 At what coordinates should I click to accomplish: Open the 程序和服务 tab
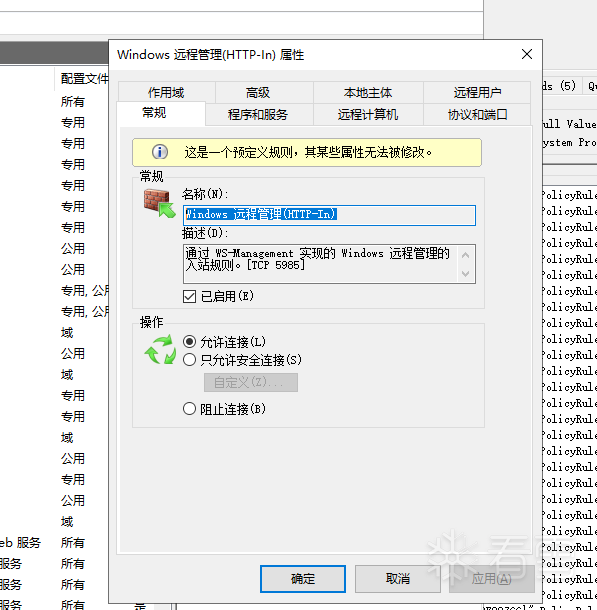(257, 114)
